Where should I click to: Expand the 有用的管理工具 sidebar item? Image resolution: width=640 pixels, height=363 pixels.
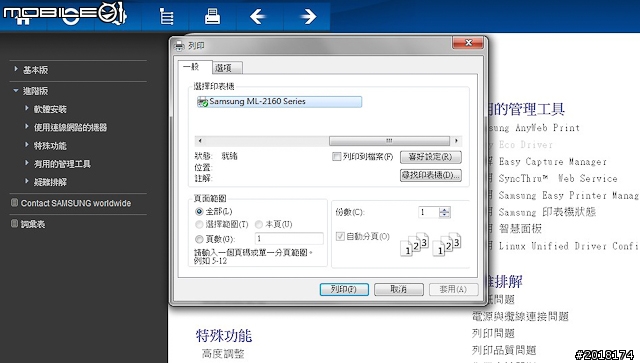click(x=27, y=163)
